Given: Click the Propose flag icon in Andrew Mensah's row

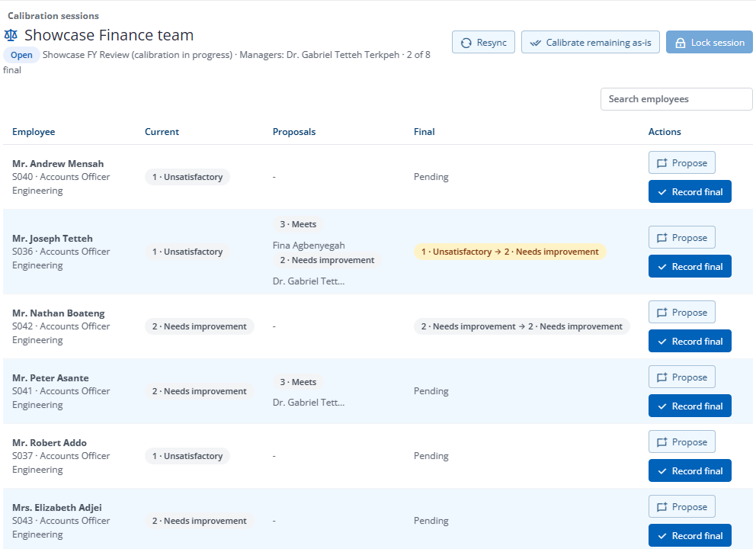Looking at the screenshot, I should [662, 163].
